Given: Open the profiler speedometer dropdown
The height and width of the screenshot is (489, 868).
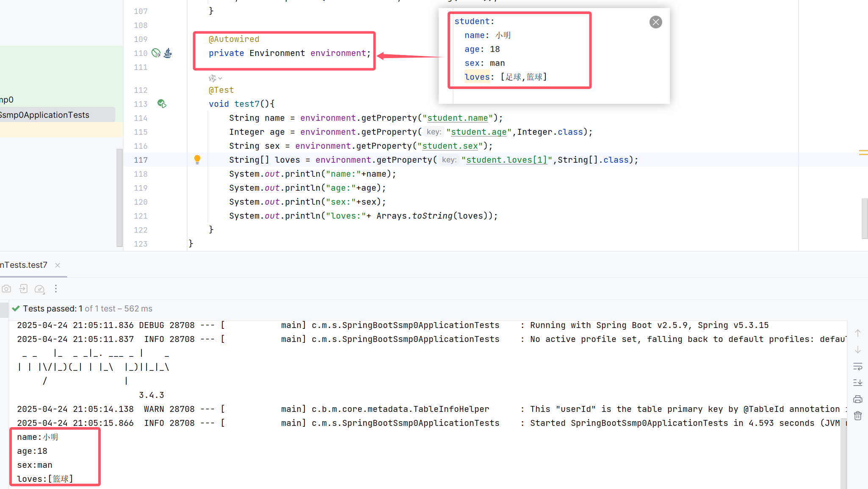Looking at the screenshot, I should [x=39, y=289].
